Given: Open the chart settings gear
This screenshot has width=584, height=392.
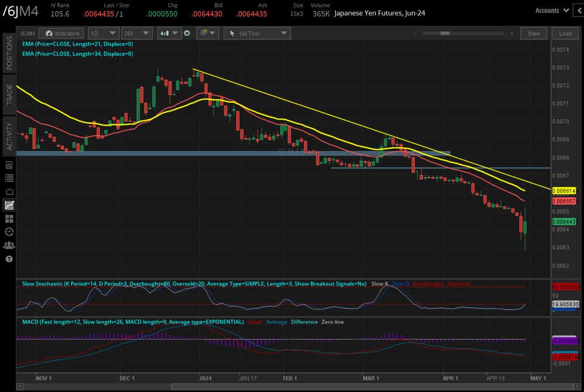Looking at the screenshot, I should pos(187,33).
